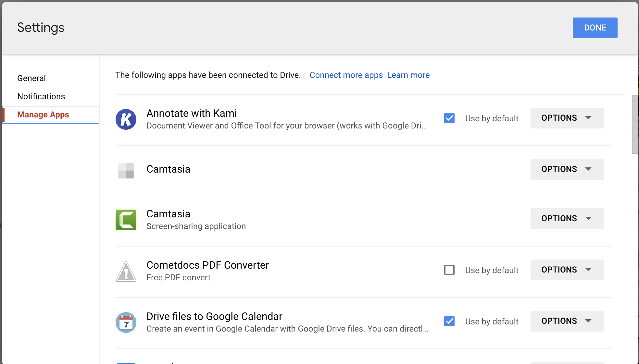Select General settings tab
Image resolution: width=639 pixels, height=364 pixels.
tap(31, 78)
